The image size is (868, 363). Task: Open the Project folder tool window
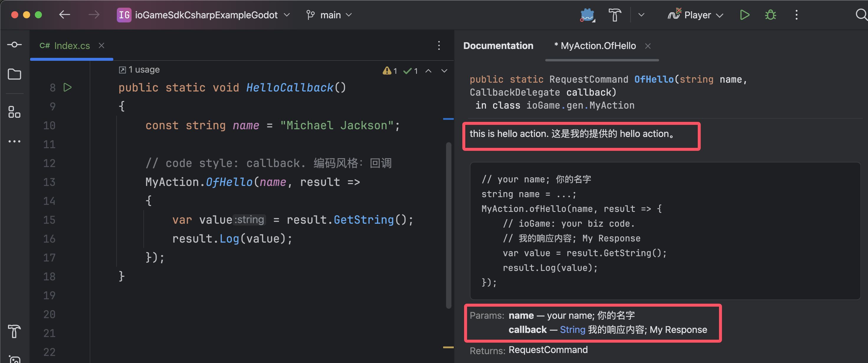pyautogui.click(x=14, y=74)
